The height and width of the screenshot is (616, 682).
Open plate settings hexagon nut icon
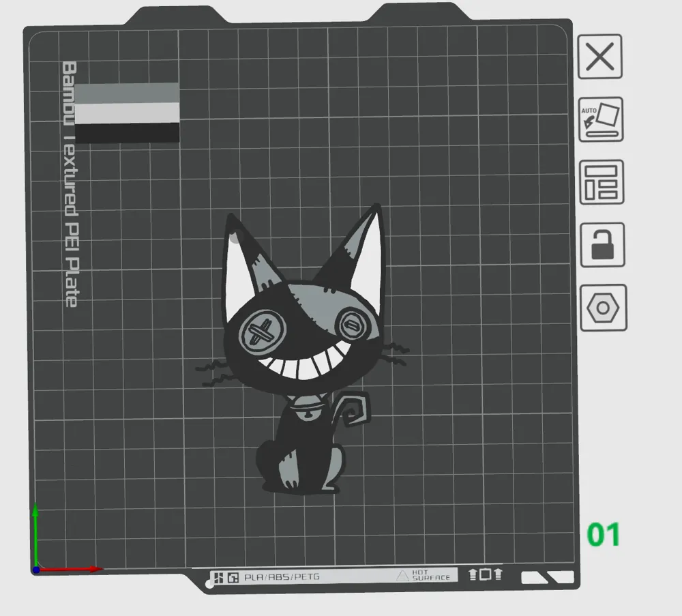coord(604,308)
